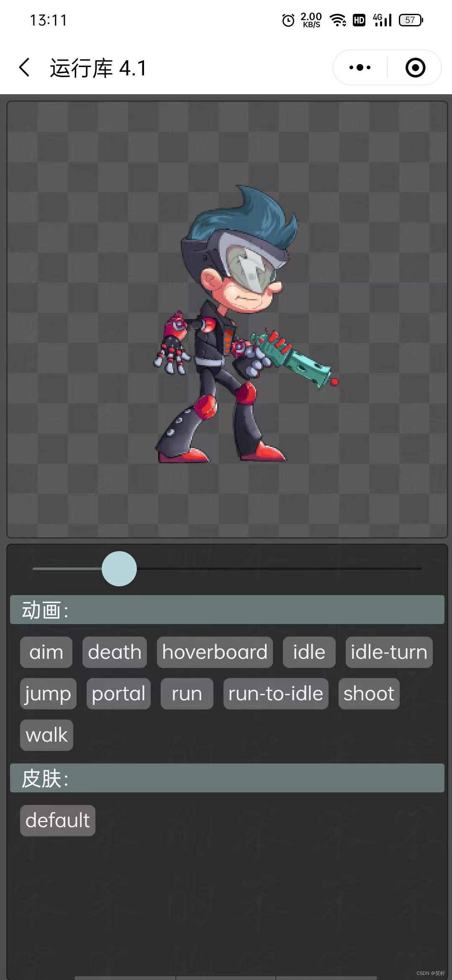Close mini program via the circle target icon
Screen dimensions: 452x980
point(415,67)
